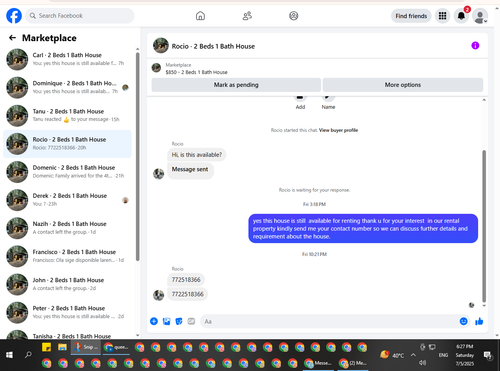Open Tanu's conversation
Image resolution: width=500 pixels, height=371 pixels.
pyautogui.click(x=67, y=115)
